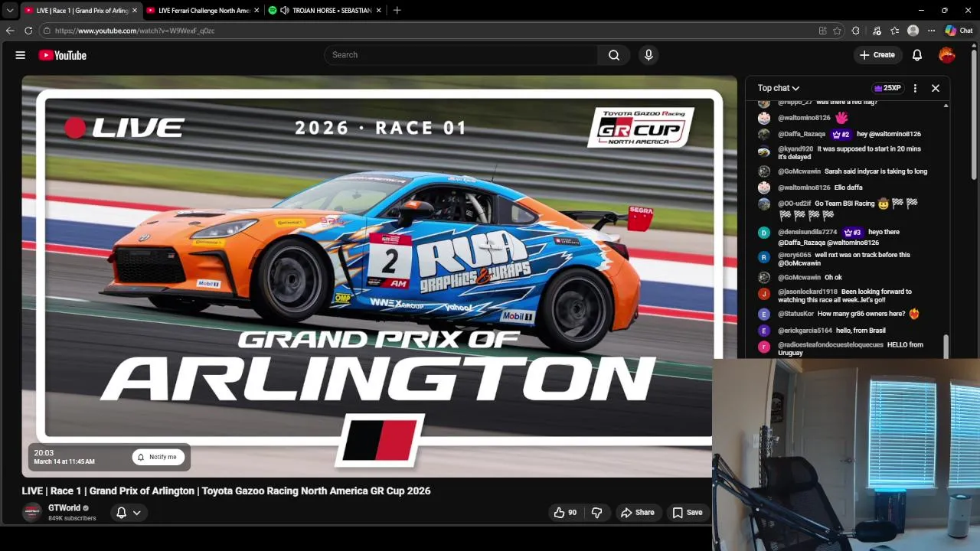Click the scheduled time 'March 14 at 11:45 AM'
The width and height of the screenshot is (980, 551).
[x=64, y=462]
